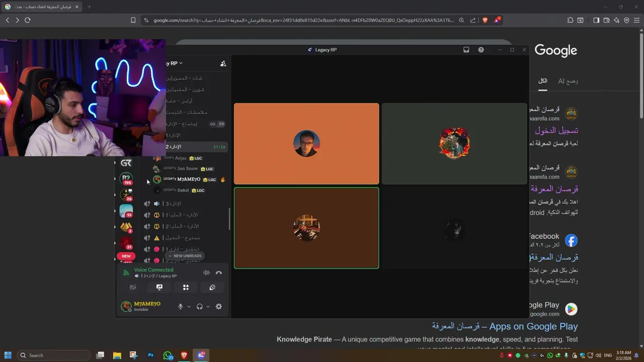Select the server icon with 26 badge
The image size is (644, 362).
coord(126,195)
